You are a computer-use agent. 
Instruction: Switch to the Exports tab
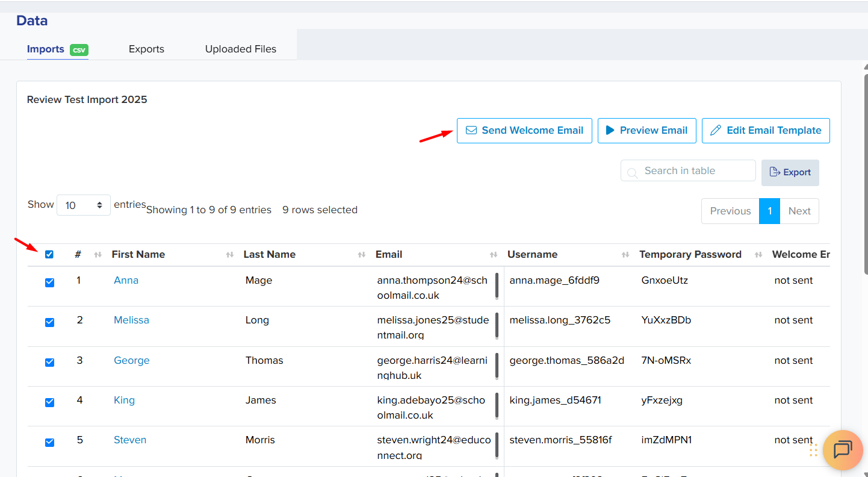[146, 49]
